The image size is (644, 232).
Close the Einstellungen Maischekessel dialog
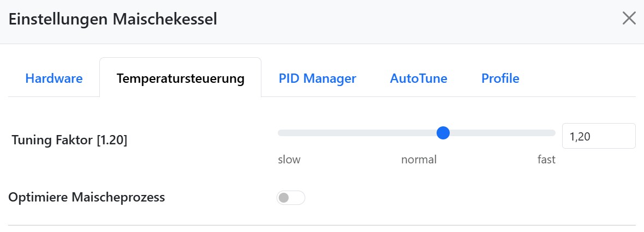coord(629,19)
